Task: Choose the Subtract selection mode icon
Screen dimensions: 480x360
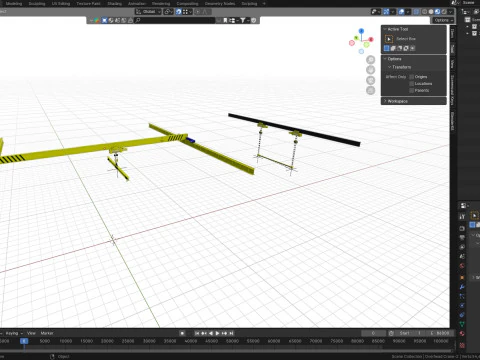Action: (x=399, y=48)
